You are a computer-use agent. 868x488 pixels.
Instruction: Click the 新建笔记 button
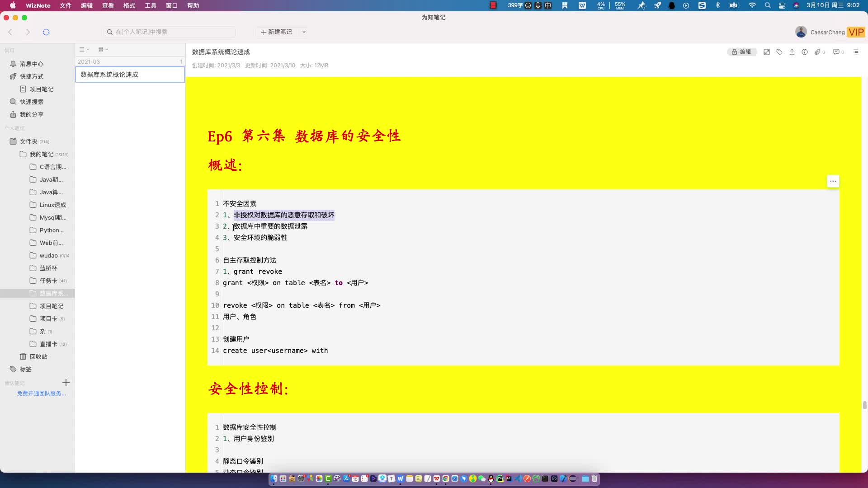(277, 32)
